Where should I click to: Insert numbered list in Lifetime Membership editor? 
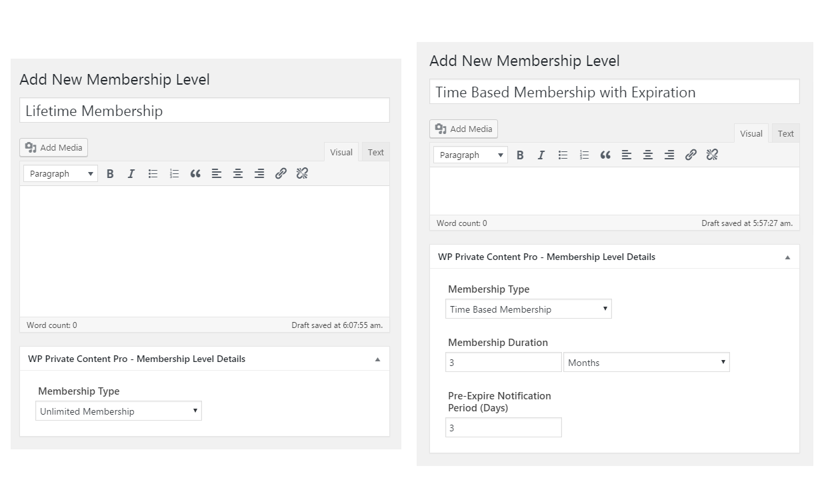(x=174, y=173)
